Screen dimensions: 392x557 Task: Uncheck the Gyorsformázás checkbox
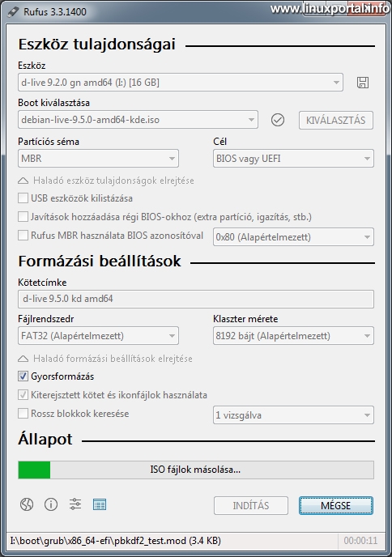point(23,376)
